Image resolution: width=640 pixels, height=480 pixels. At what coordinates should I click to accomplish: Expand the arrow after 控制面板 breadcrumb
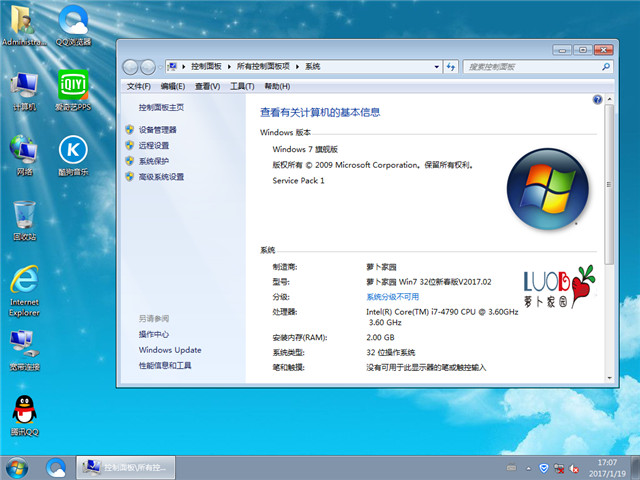[x=229, y=67]
